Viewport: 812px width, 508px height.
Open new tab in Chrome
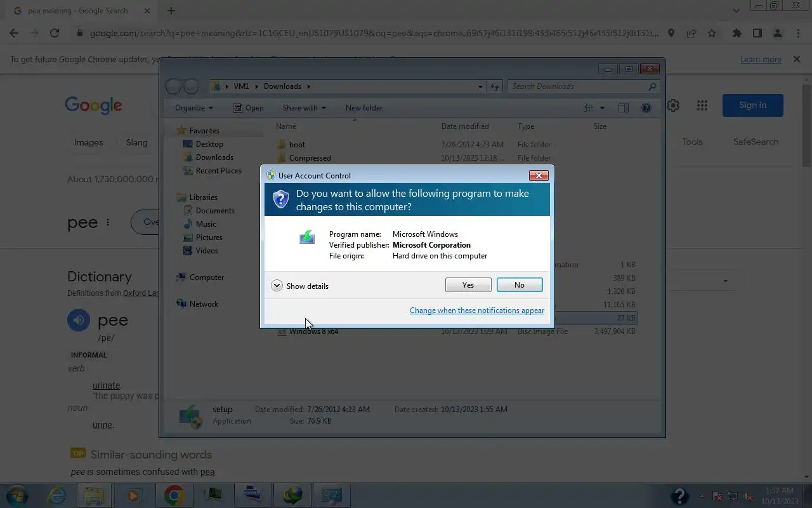(x=171, y=11)
